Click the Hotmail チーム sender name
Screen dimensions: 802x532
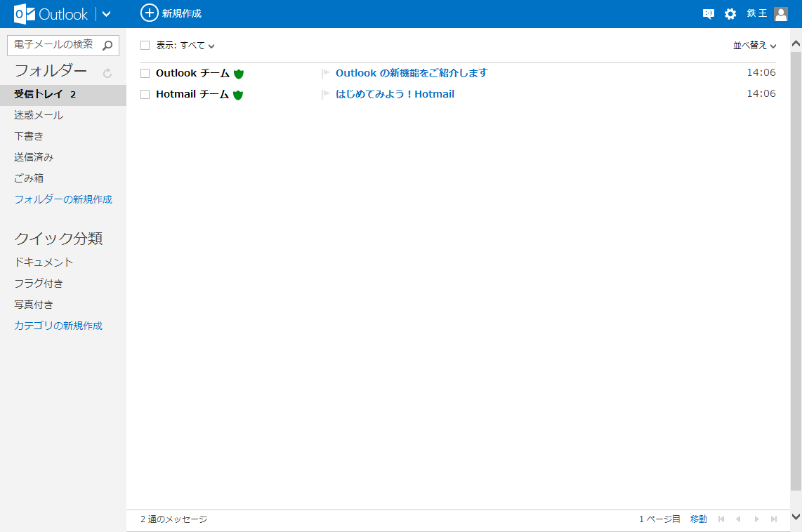pyautogui.click(x=192, y=94)
